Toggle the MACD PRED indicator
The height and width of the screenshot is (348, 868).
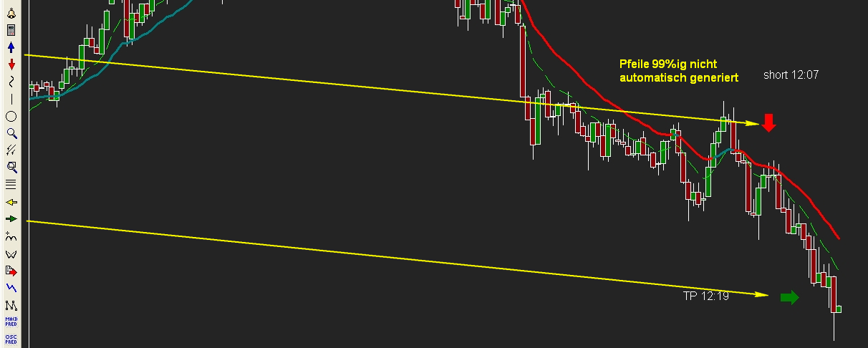pos(11,322)
